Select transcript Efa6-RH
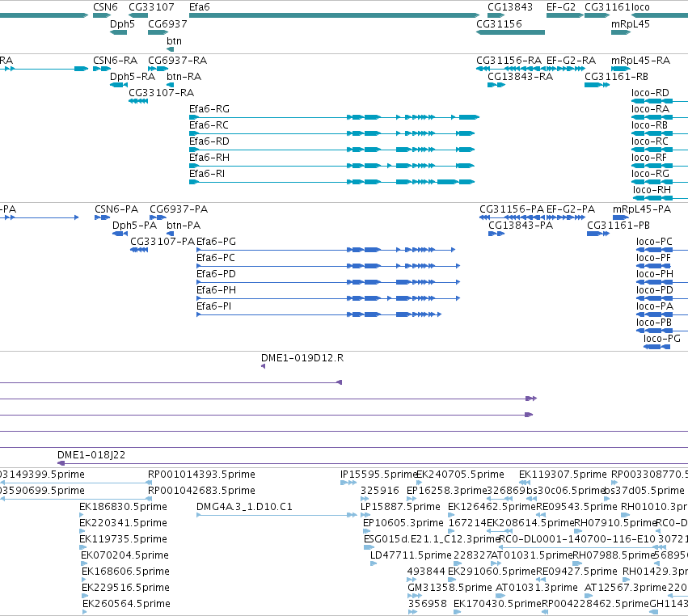This screenshot has width=688, height=616. [x=331, y=166]
